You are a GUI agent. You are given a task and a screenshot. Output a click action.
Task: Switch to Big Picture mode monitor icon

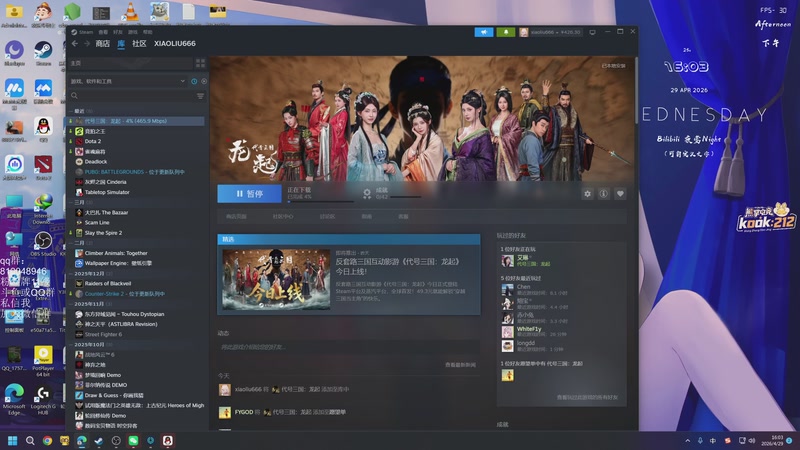(592, 32)
